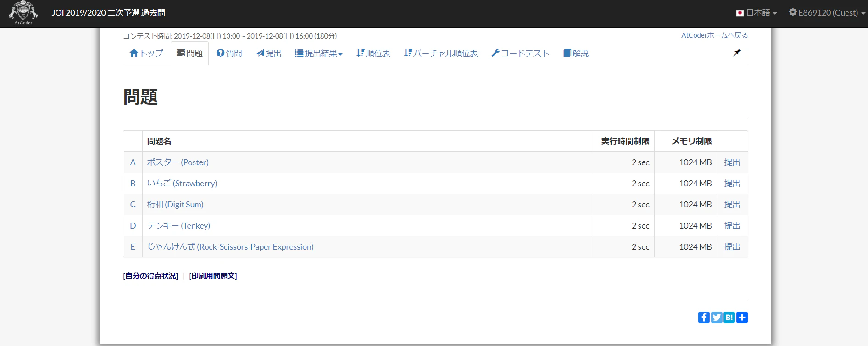Open the コードテスト tab
Viewport: 868px width, 346px height.
coord(520,53)
